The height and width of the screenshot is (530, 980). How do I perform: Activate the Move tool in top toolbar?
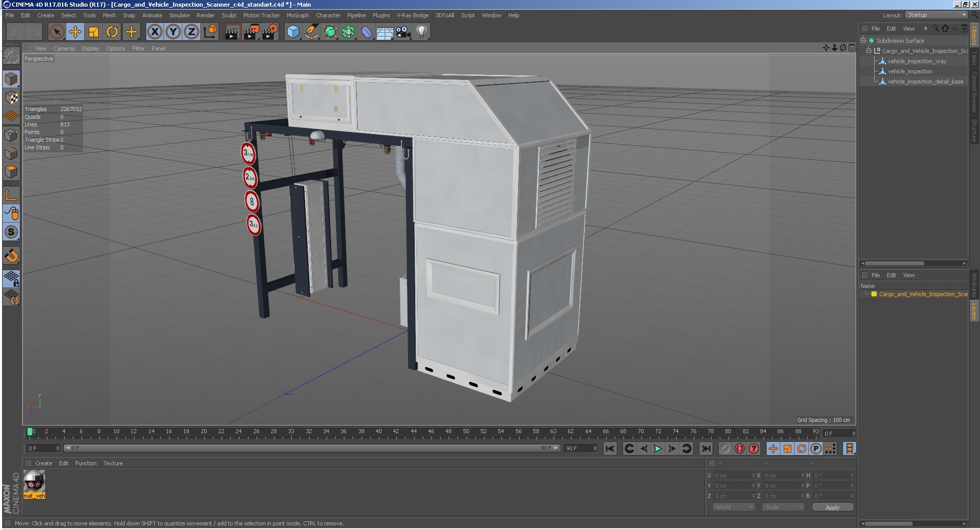(75, 32)
